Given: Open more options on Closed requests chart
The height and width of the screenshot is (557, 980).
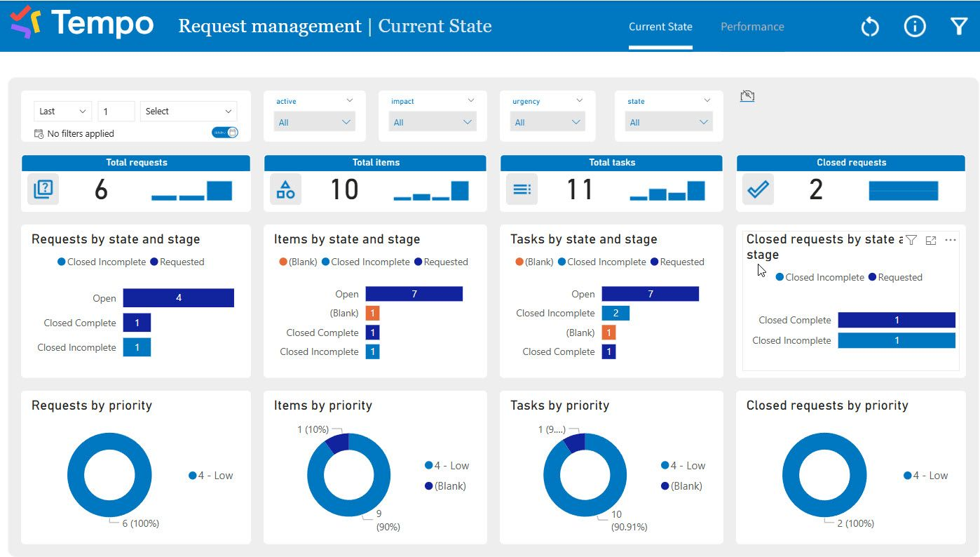Looking at the screenshot, I should coord(951,241).
